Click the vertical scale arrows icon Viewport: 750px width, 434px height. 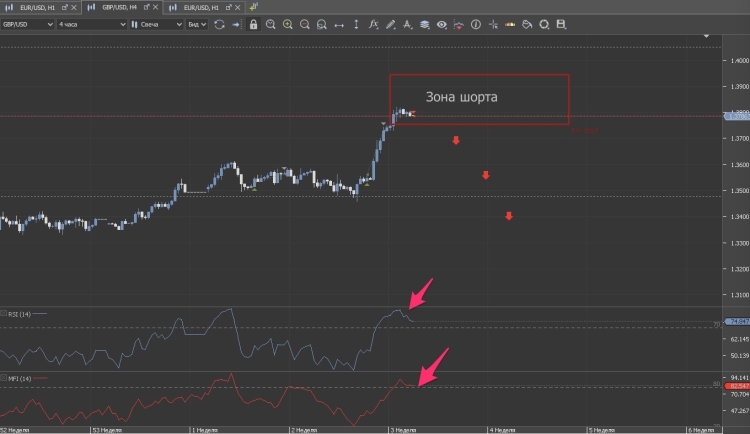356,24
